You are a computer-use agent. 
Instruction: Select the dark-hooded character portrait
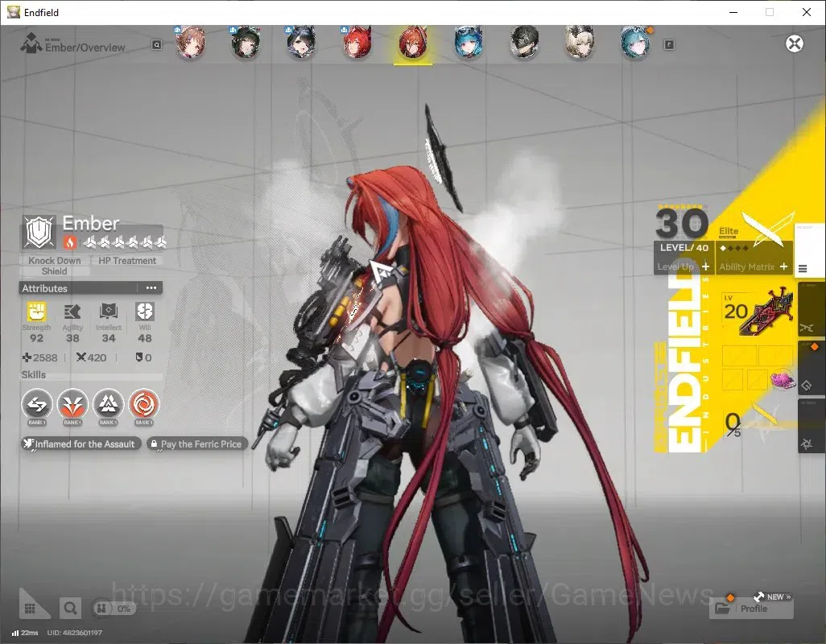click(524, 43)
